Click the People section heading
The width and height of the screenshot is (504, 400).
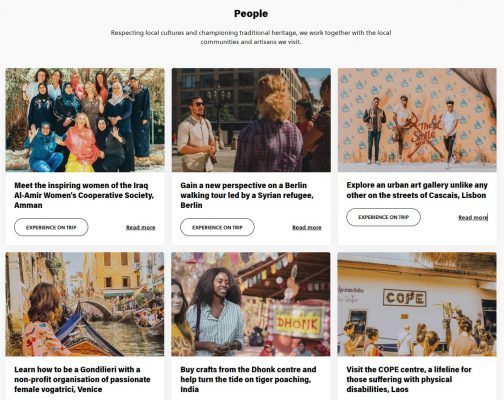coord(251,14)
